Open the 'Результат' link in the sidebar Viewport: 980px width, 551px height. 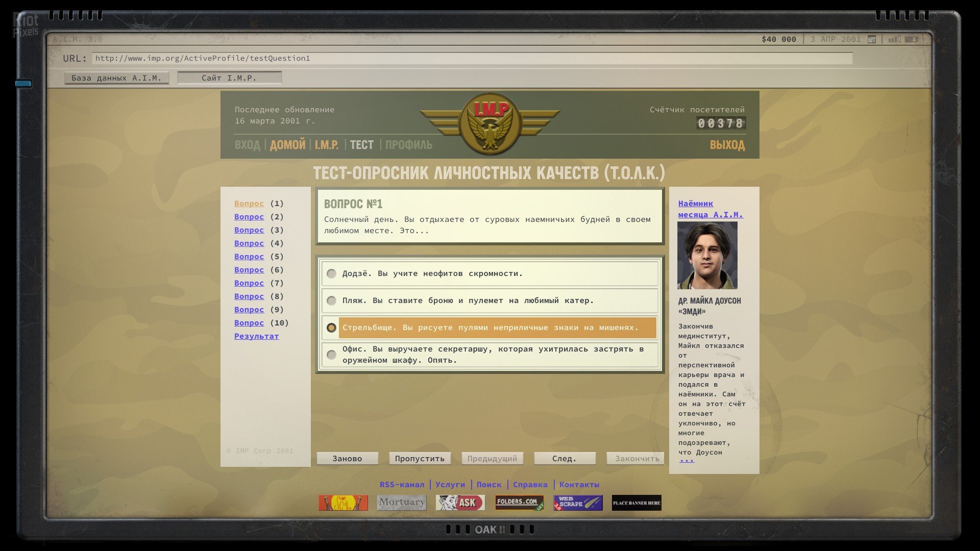pos(256,336)
